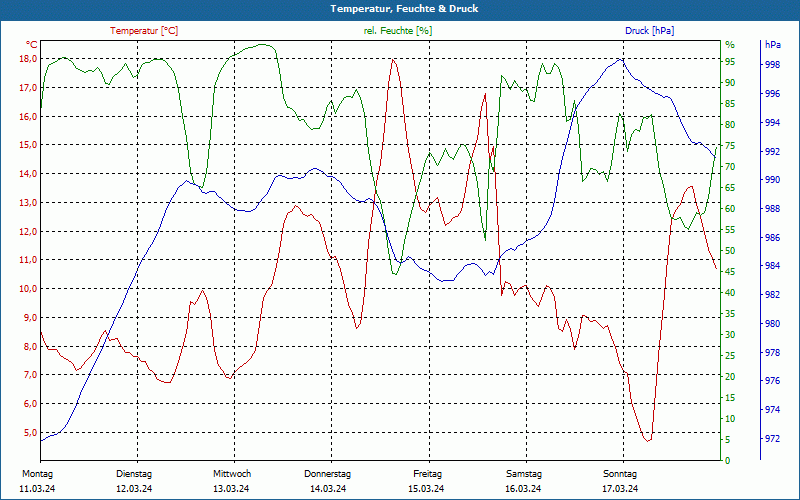Click the '12,0' temperature axis value

coord(28,231)
